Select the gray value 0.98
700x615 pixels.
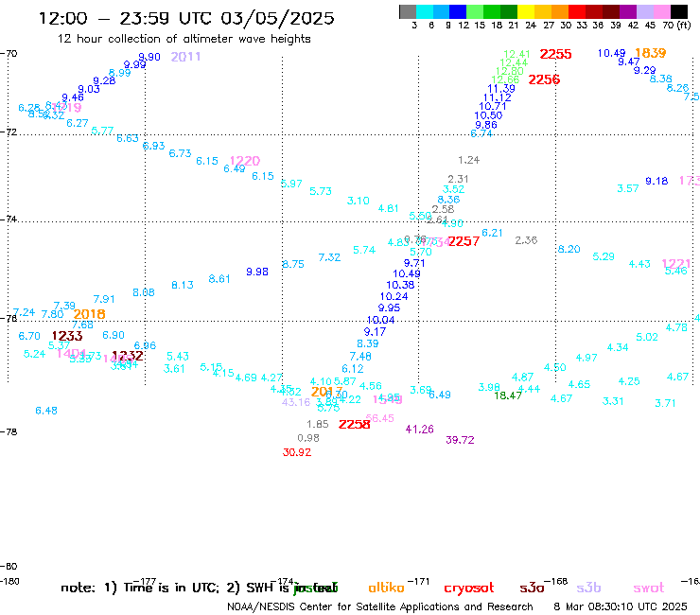click(308, 438)
